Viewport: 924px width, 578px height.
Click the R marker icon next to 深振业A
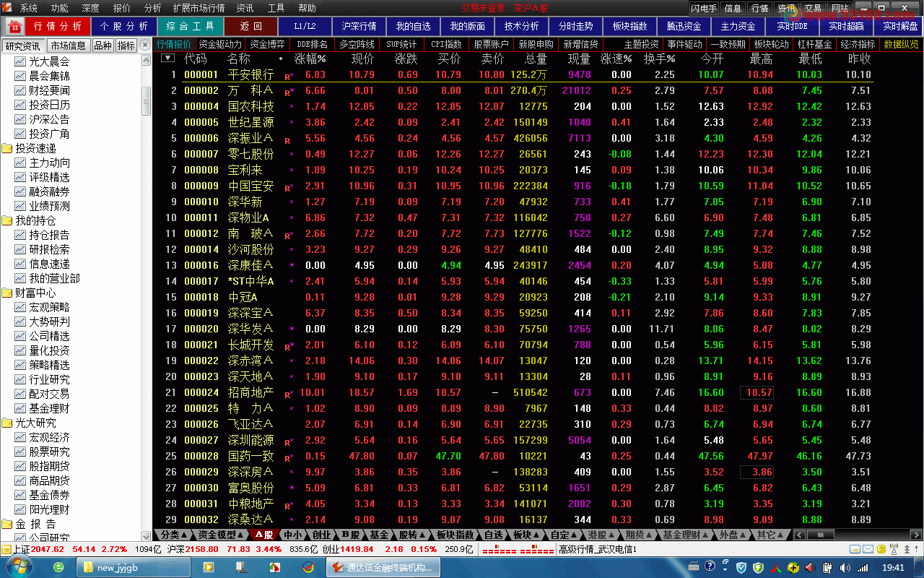288,139
